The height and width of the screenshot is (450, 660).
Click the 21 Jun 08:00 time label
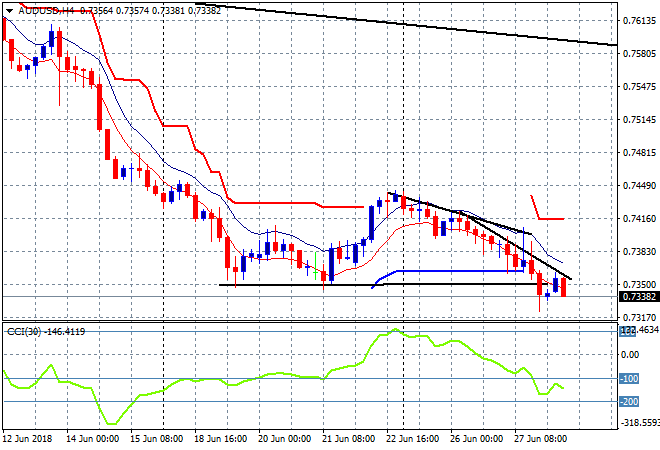click(x=349, y=439)
